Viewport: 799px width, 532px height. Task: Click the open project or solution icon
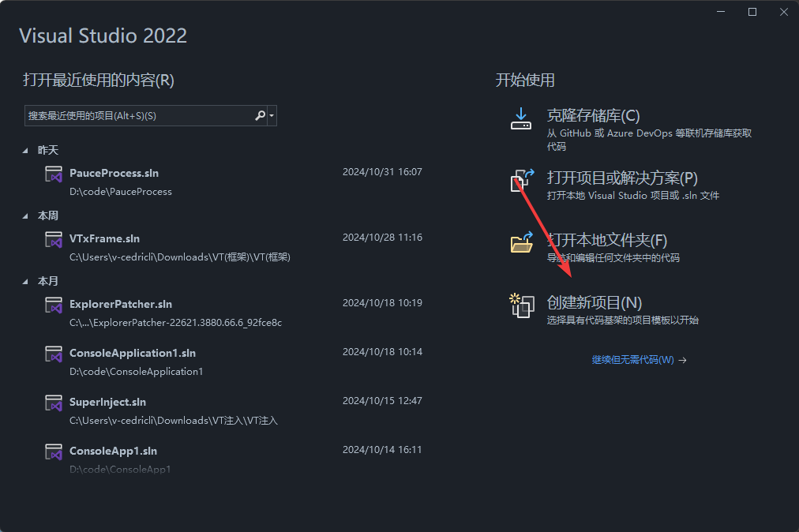[522, 181]
